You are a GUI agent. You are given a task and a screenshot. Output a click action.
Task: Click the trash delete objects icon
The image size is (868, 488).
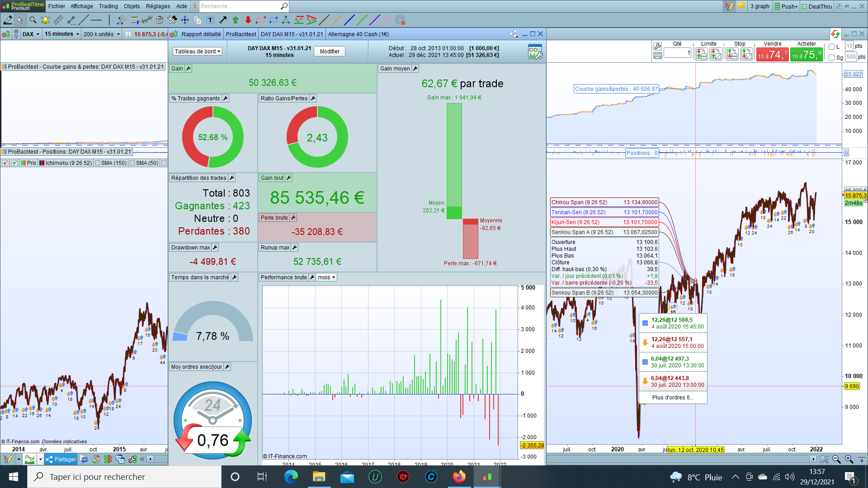pyautogui.click(x=159, y=20)
